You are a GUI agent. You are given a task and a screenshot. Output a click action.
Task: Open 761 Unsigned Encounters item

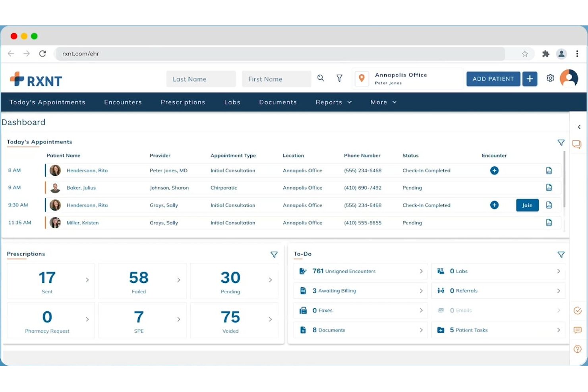tap(360, 271)
